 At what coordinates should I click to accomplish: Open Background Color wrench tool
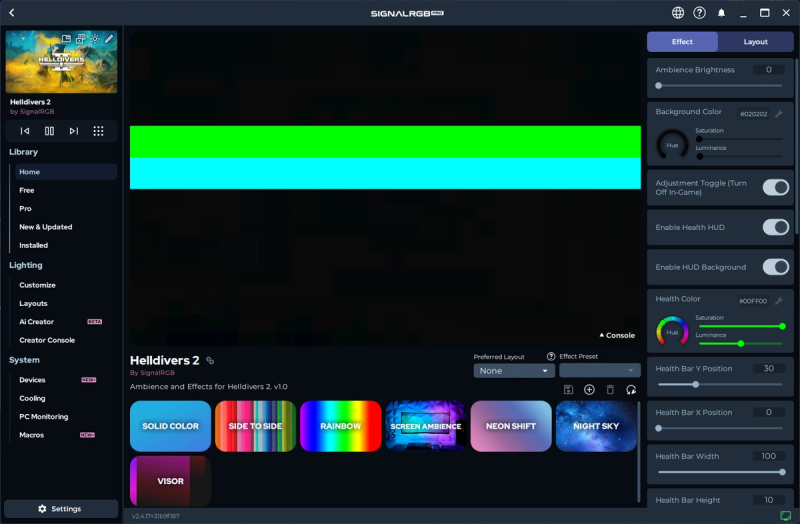point(779,114)
